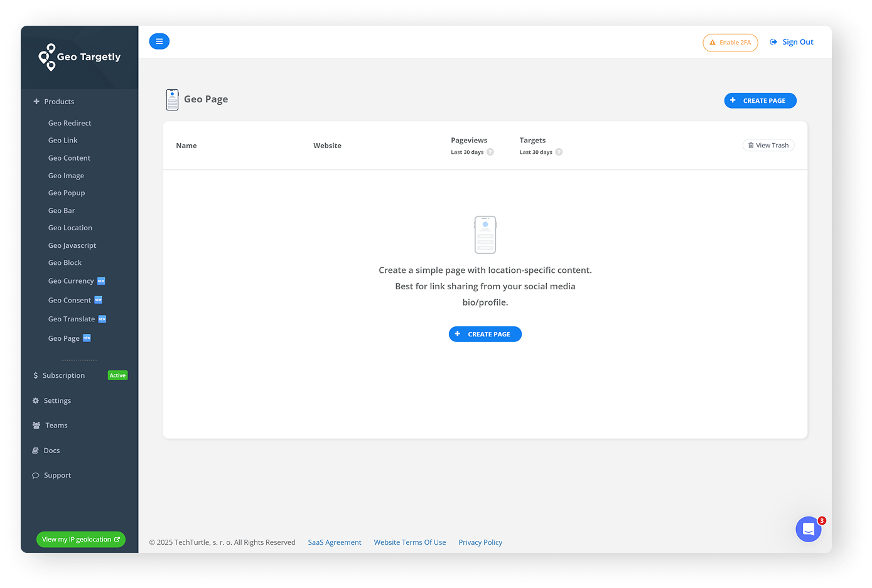Click the Docs book icon
872x588 pixels.
(x=36, y=451)
